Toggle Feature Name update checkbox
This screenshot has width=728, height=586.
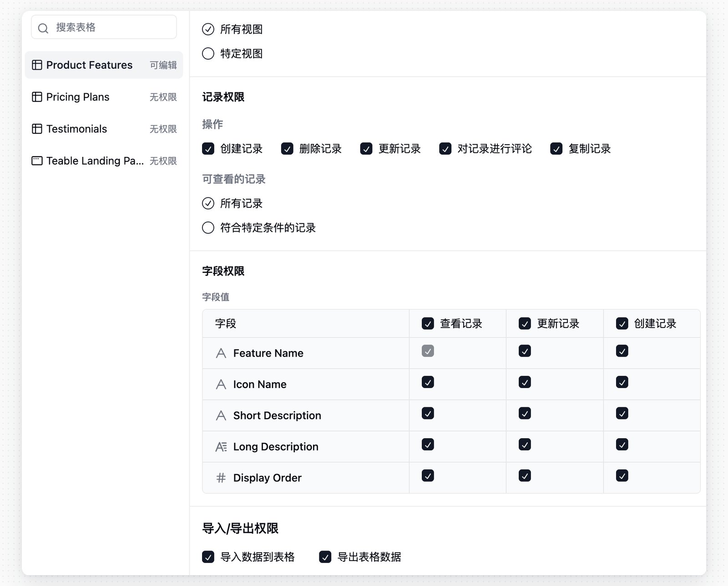coord(525,351)
